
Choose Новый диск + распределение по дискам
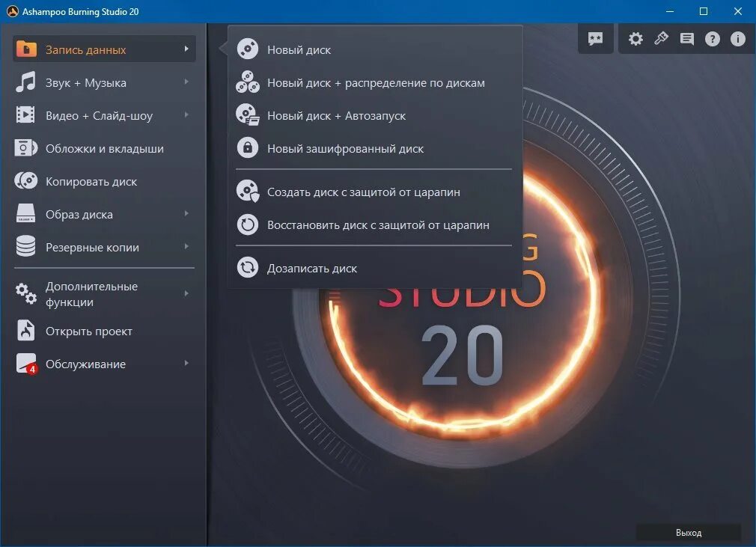[x=375, y=82]
